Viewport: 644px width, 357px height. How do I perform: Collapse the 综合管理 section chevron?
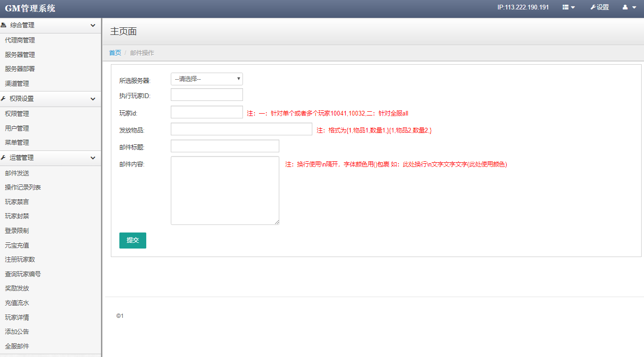pos(93,25)
